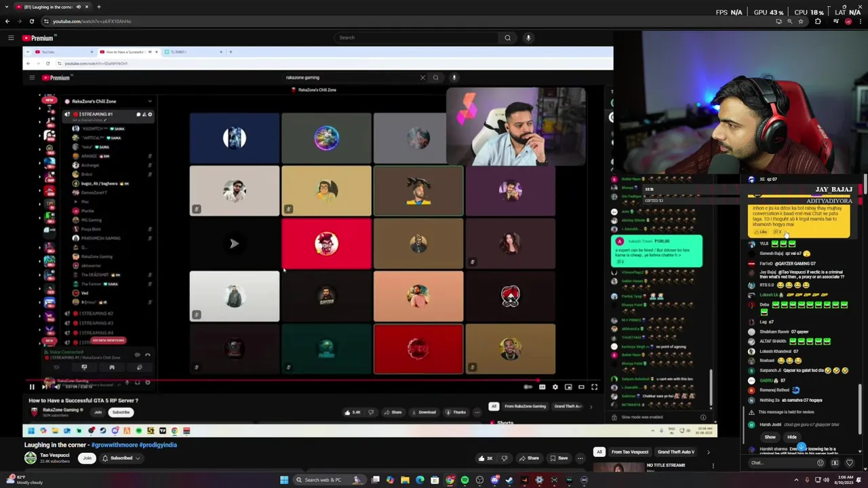
Task: Open the taskbar clock showing 1:06 AM
Action: tap(844, 480)
